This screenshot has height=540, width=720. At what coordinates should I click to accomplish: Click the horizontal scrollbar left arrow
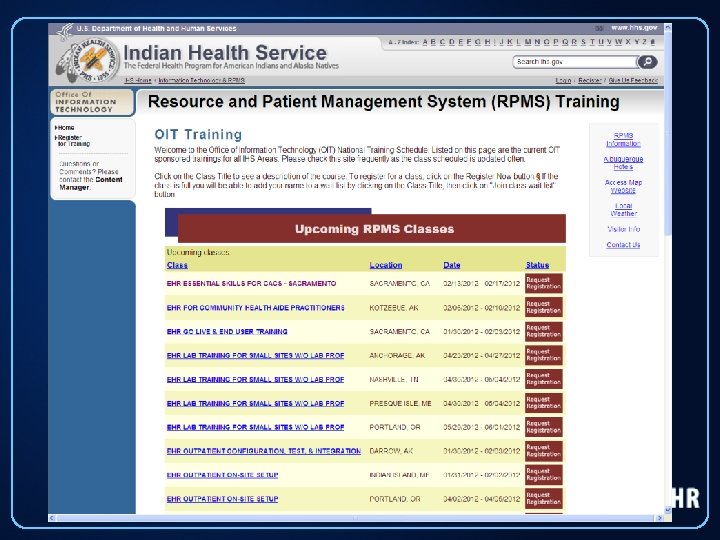[x=52, y=518]
